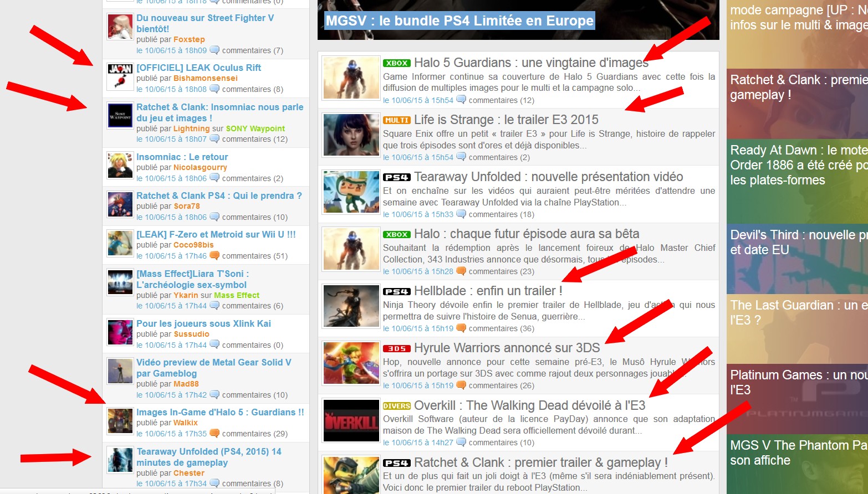Open Overkill : The Walking Dead dévoilé à l'E3
868x494 pixels.
tap(529, 405)
